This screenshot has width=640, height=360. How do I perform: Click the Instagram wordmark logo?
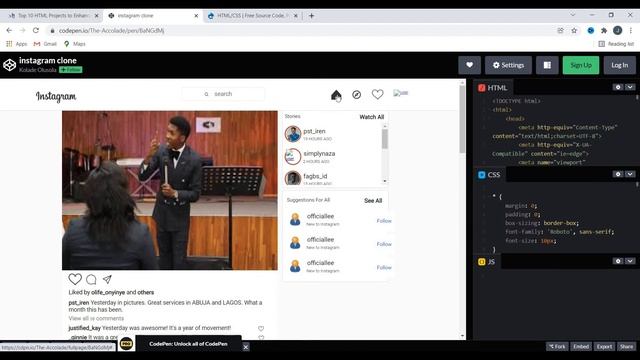pos(56,96)
